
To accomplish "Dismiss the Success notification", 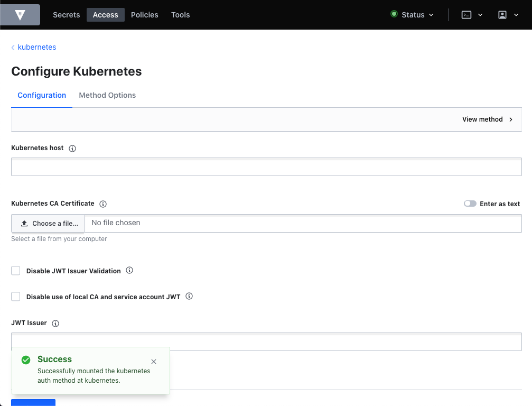I will [154, 362].
